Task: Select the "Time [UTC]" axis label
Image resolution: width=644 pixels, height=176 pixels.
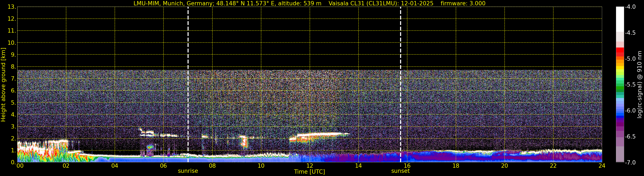Action: click(x=310, y=172)
